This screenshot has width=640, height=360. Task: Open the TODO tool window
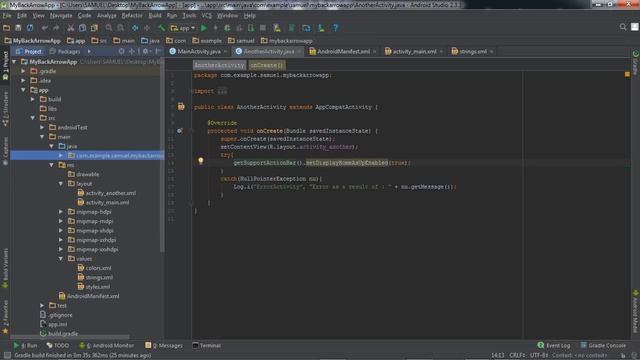(x=57, y=345)
